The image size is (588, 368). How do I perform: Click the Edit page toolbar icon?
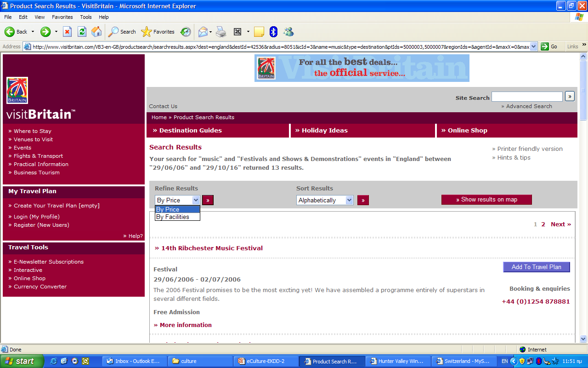click(237, 32)
